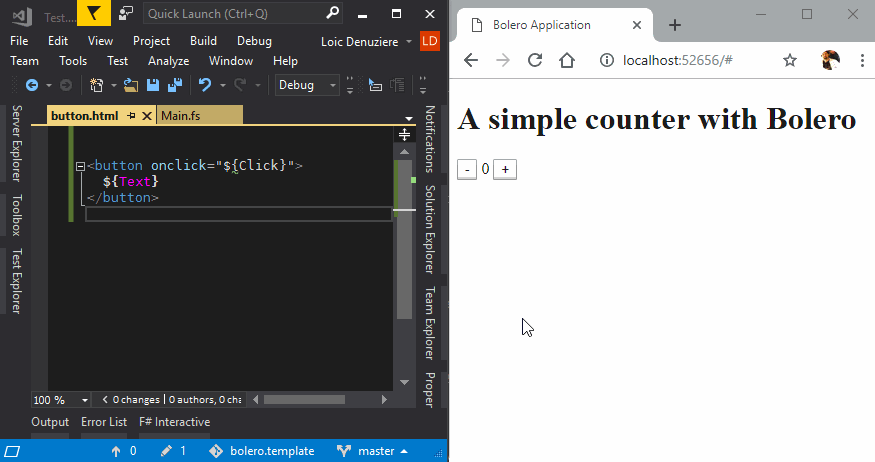Click the Open File folder icon

tap(131, 85)
